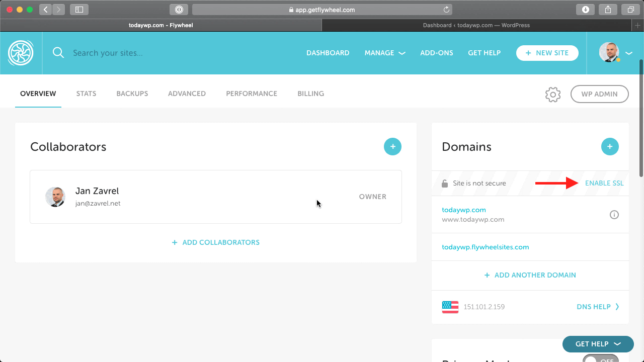Click the Site is not secure text
Viewport: 644px width, 362px height.
479,184
